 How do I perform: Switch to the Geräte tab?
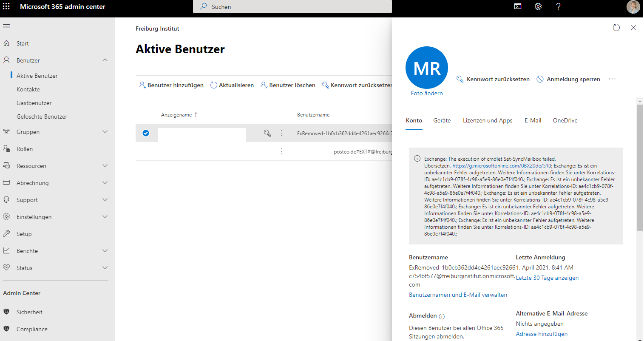(442, 121)
